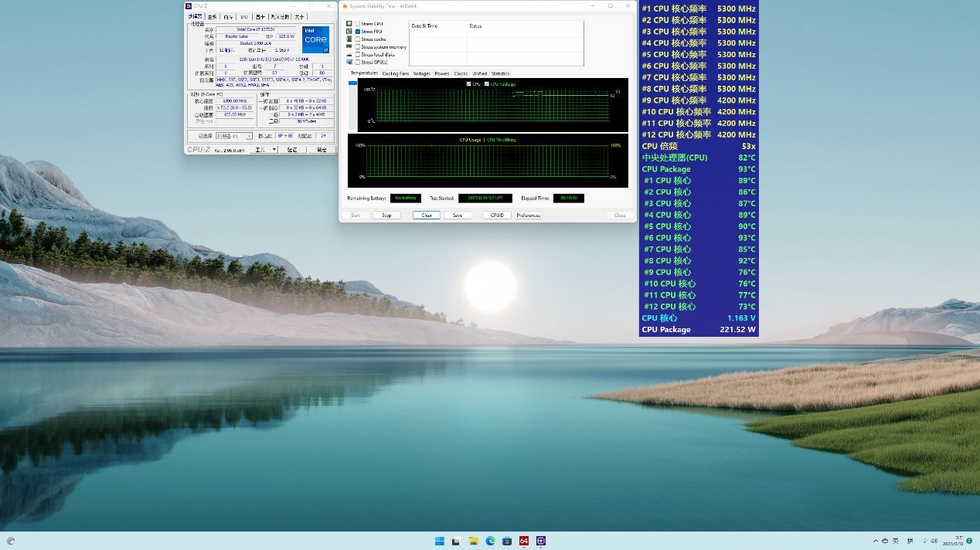Open File Explorer from the taskbar
Image resolution: width=980 pixels, height=550 pixels.
(x=473, y=541)
